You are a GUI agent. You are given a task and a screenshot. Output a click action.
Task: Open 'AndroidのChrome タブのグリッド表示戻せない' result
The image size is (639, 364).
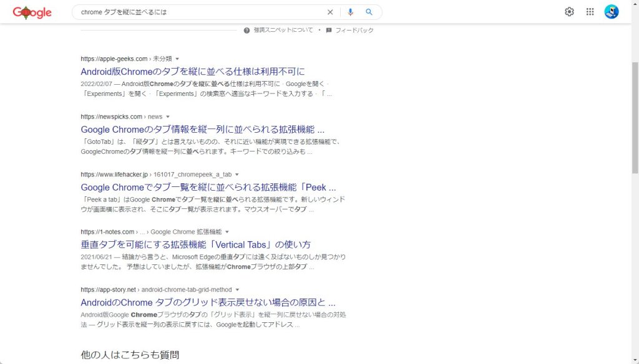point(208,302)
